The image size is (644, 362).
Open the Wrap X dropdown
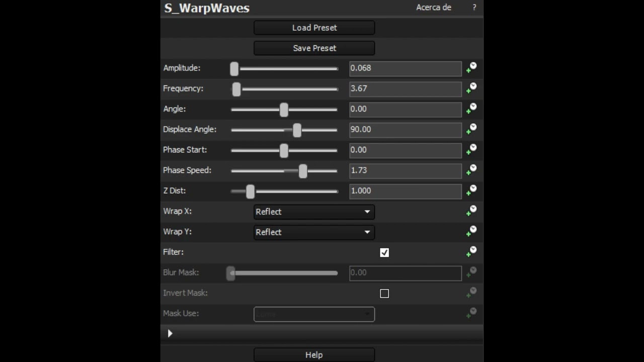(314, 212)
